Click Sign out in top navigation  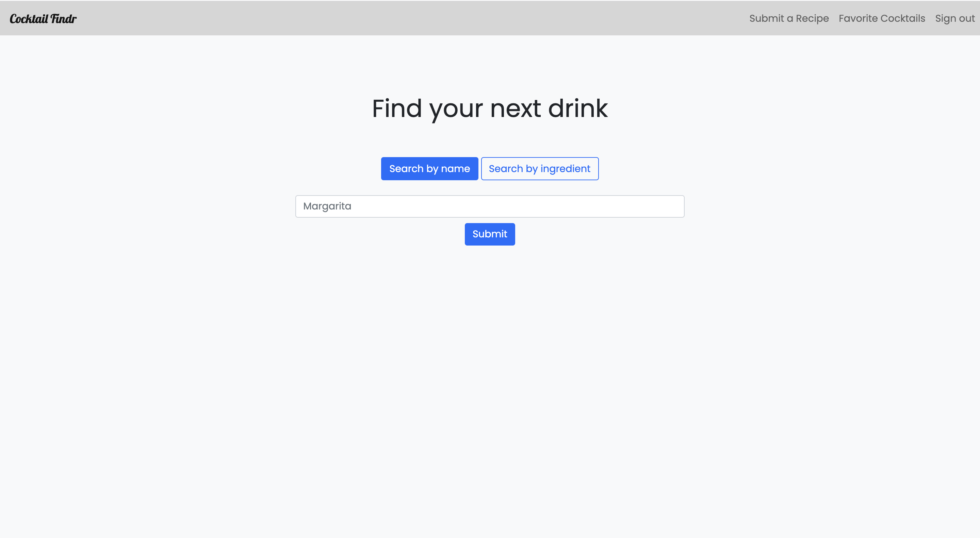click(954, 18)
